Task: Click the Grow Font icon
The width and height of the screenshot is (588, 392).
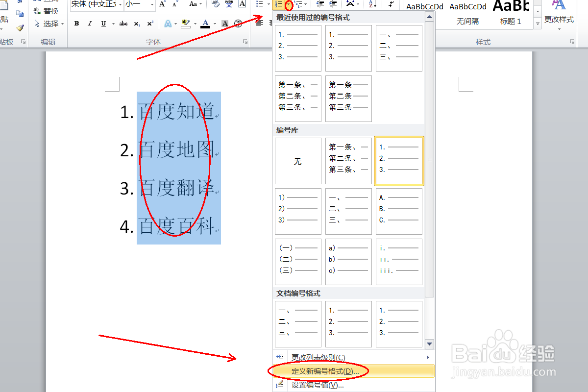Action: [163, 4]
